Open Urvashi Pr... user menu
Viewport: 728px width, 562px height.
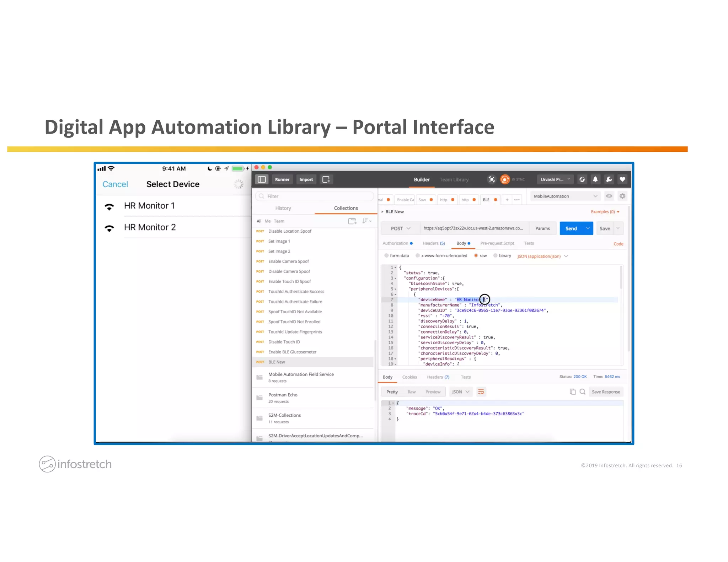[x=555, y=179]
